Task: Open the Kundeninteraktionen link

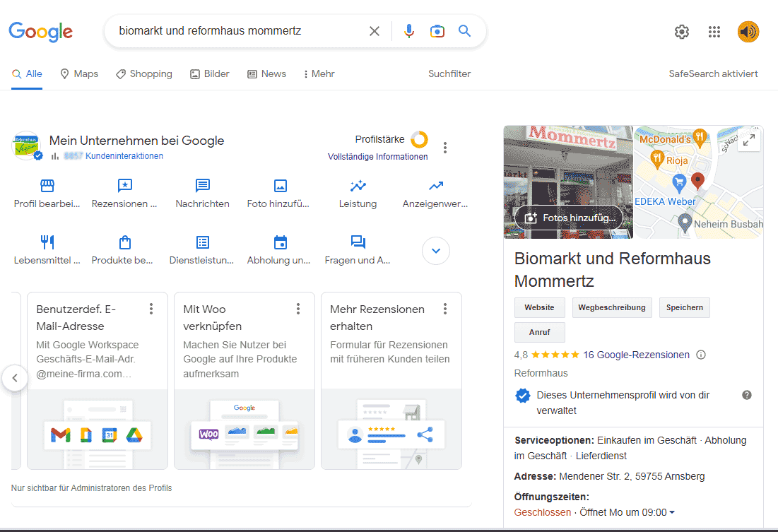Action: [124, 156]
